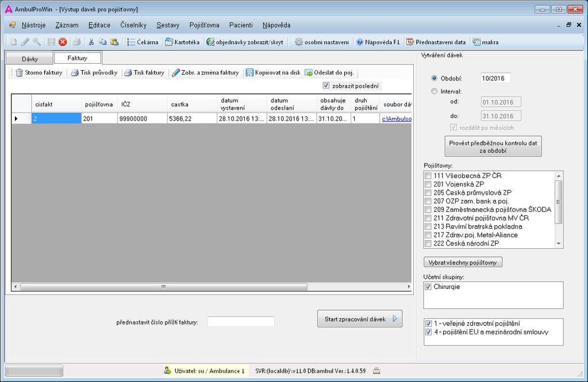Open Čekárna waiting room from toolbar
The image size is (588, 382).
[143, 42]
